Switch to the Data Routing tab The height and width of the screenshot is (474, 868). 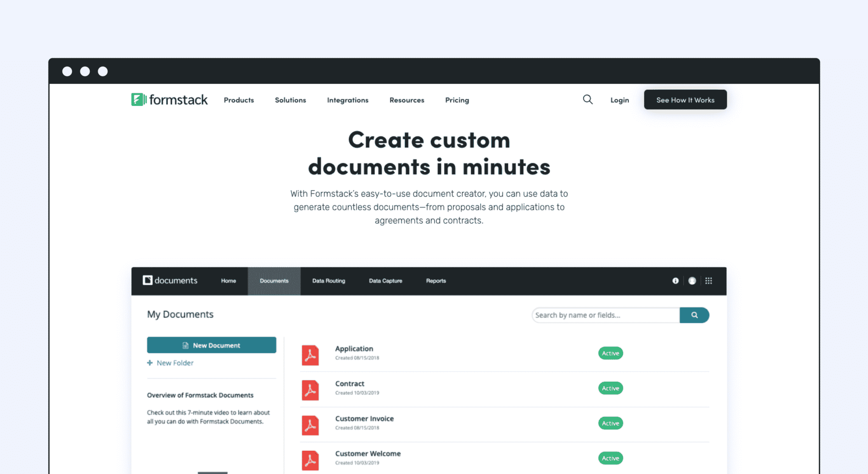coord(328,281)
